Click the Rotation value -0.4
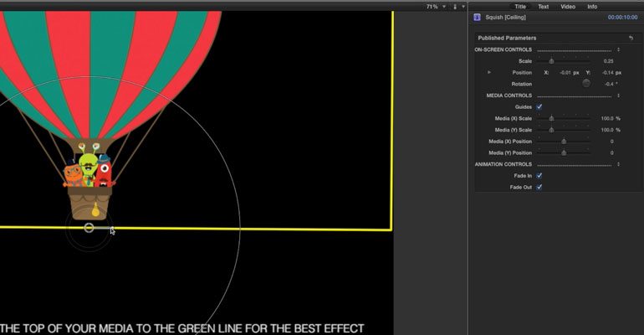644x335 pixels. (609, 84)
